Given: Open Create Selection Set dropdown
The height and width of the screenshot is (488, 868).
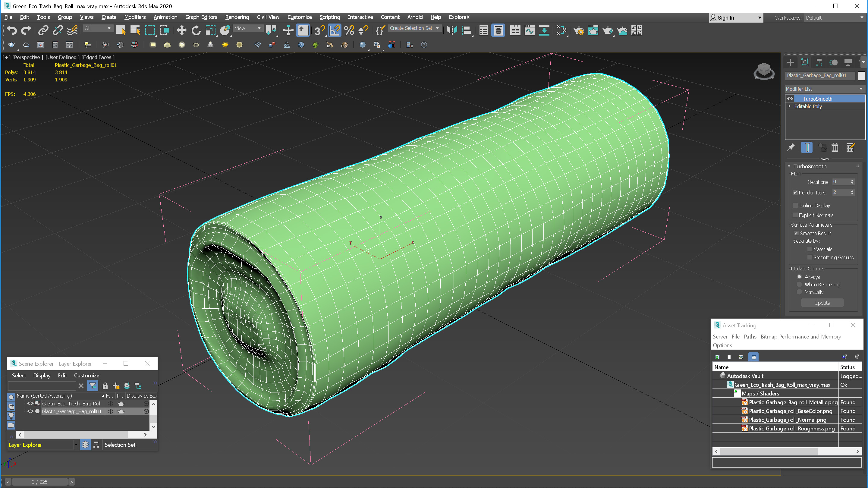Looking at the screenshot, I should click(414, 28).
